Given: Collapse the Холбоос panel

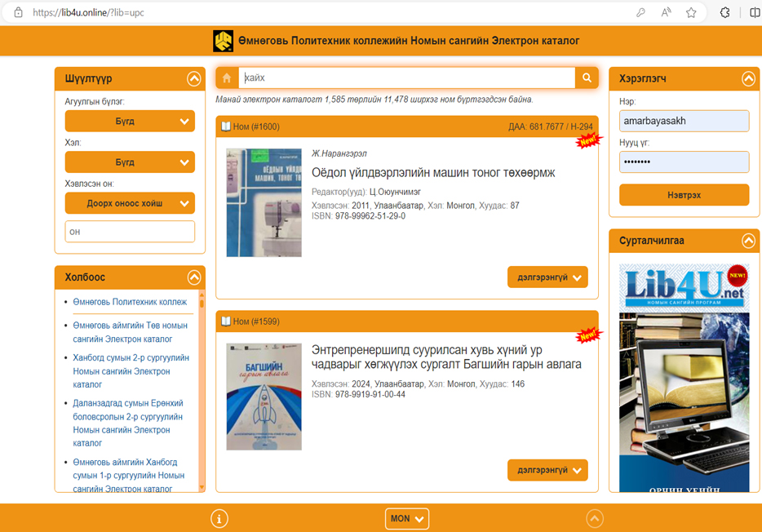Looking at the screenshot, I should pyautogui.click(x=193, y=277).
